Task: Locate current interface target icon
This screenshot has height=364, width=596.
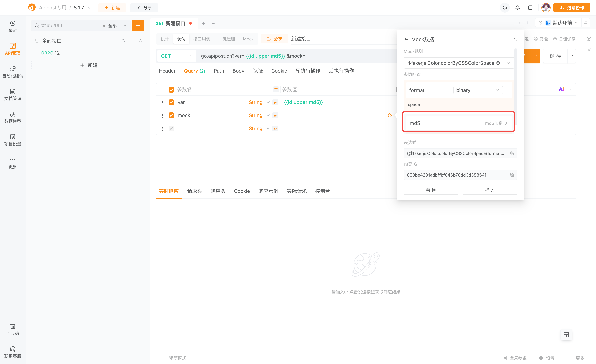Action: click(132, 41)
